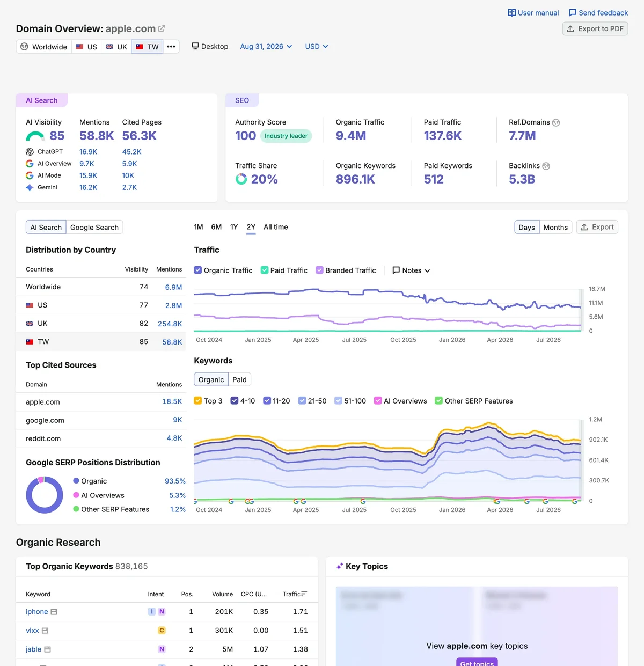This screenshot has width=644, height=666.
Task: Click the Send feedback chat icon
Action: point(573,13)
